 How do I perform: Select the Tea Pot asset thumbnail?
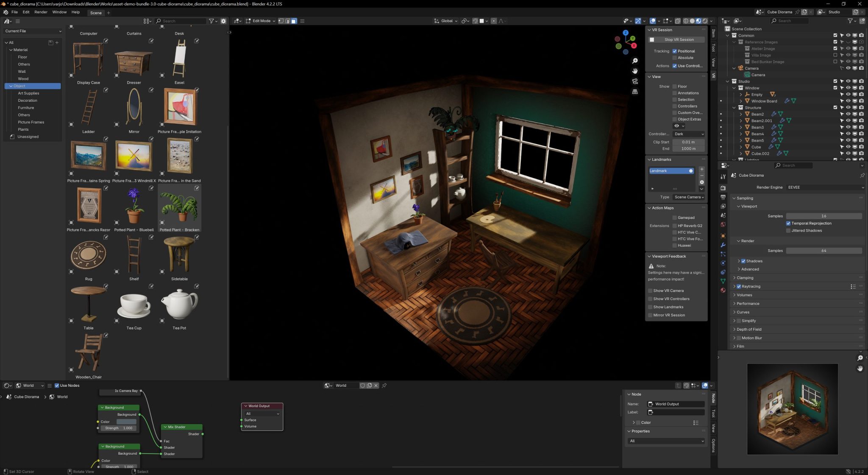coord(179,305)
